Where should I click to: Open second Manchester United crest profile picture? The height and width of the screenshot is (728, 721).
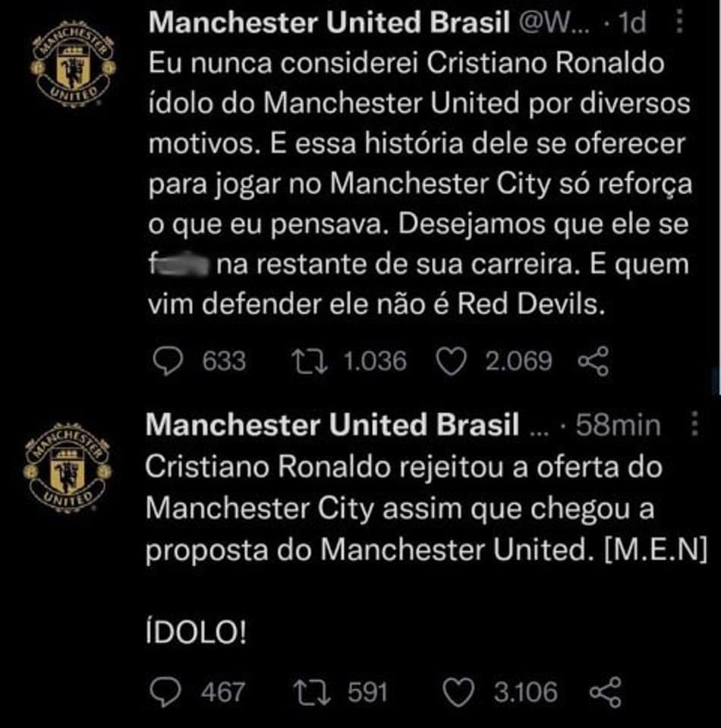(68, 467)
